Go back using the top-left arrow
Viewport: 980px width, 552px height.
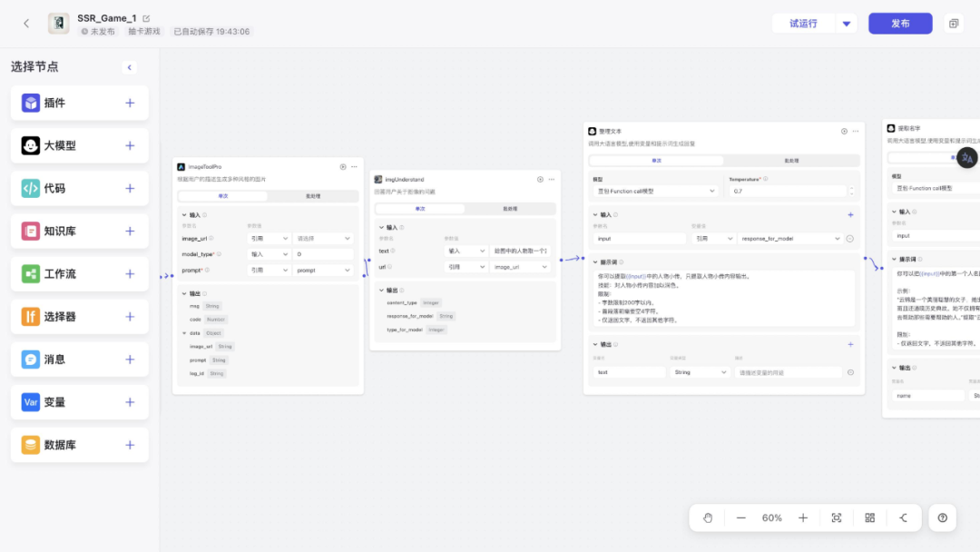[x=26, y=24]
